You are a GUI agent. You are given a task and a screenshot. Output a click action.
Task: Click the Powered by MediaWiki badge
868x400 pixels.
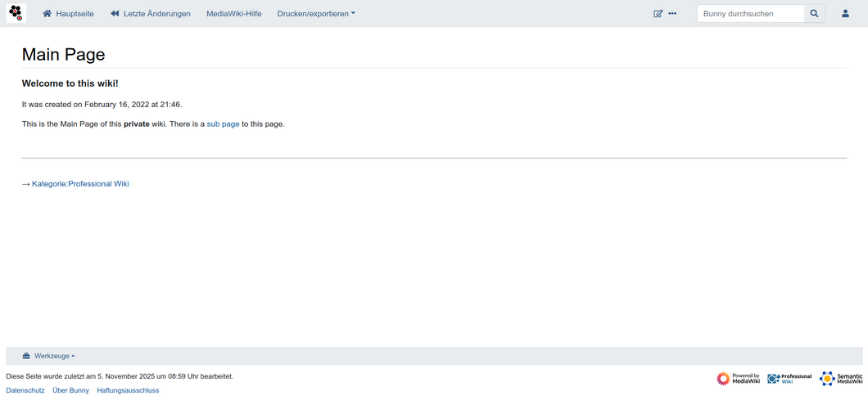coord(738,378)
